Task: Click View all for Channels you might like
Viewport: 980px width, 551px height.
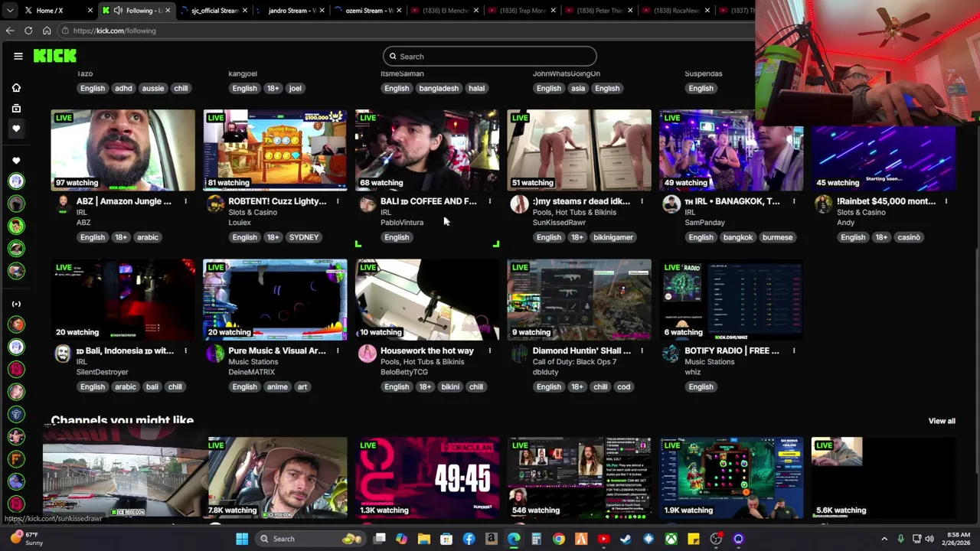Action: [x=942, y=421]
